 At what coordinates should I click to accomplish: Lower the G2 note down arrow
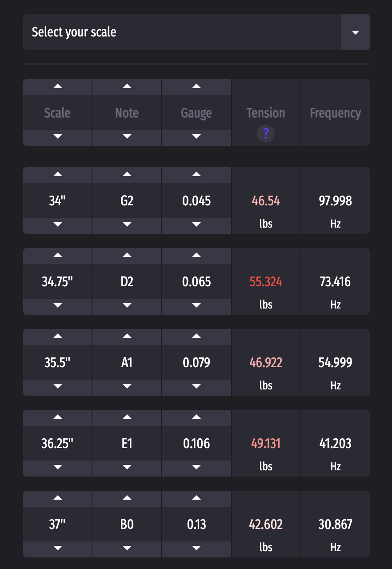[x=127, y=225]
